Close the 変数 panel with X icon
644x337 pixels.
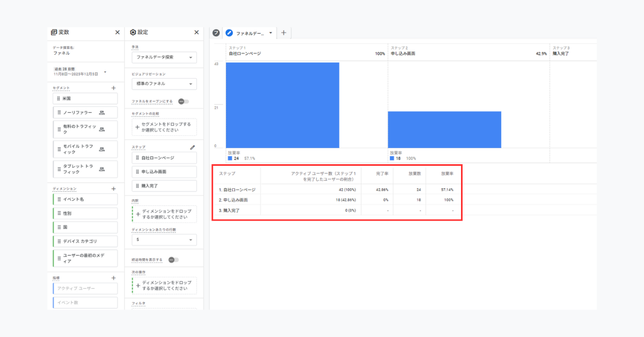(118, 32)
